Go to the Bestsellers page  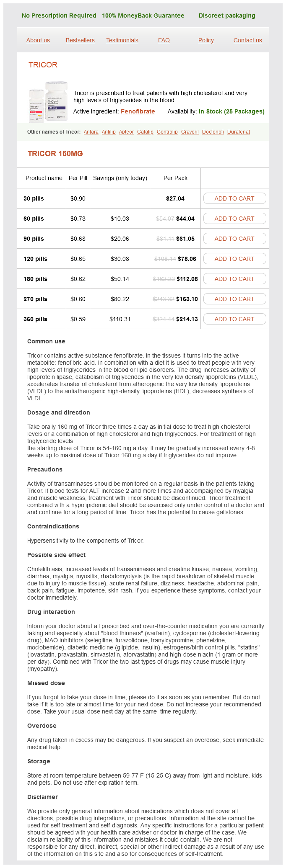80,40
